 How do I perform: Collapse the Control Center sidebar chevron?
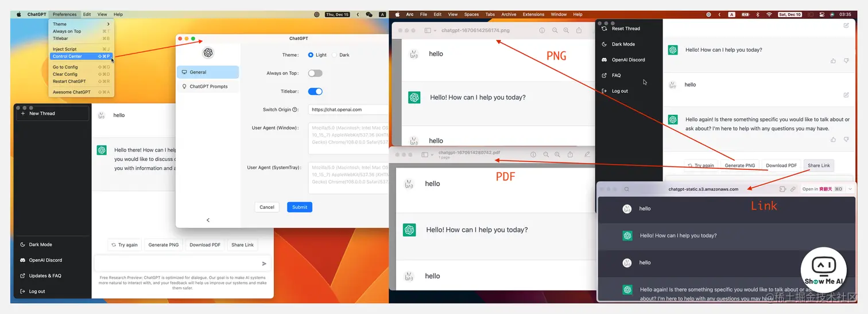point(208,220)
